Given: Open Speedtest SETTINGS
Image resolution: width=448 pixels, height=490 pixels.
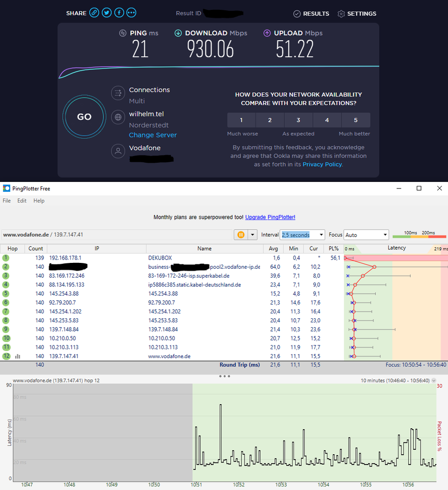Looking at the screenshot, I should pos(357,14).
